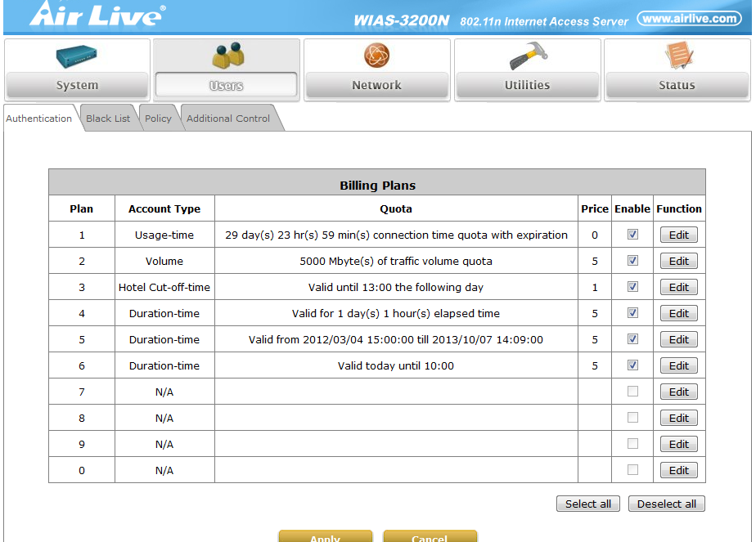756x542 pixels.
Task: Edit the empty plan 0 entry
Action: click(x=678, y=470)
